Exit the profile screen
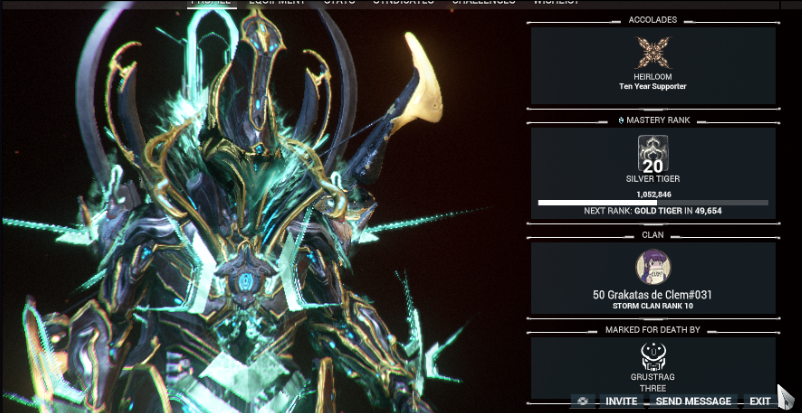Image resolution: width=802 pixels, height=413 pixels. [760, 401]
